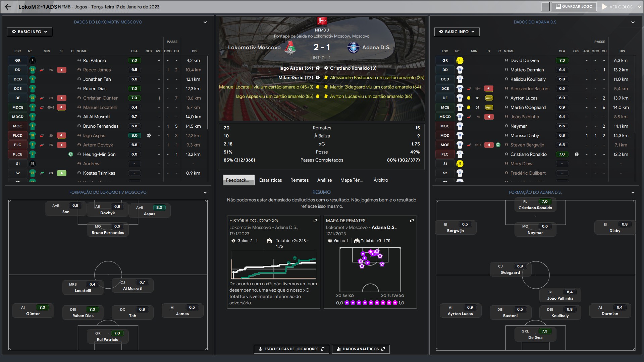Click Iago Aspas's 8.0 rating badge
The width and height of the screenshot is (644, 362).
[x=134, y=136]
